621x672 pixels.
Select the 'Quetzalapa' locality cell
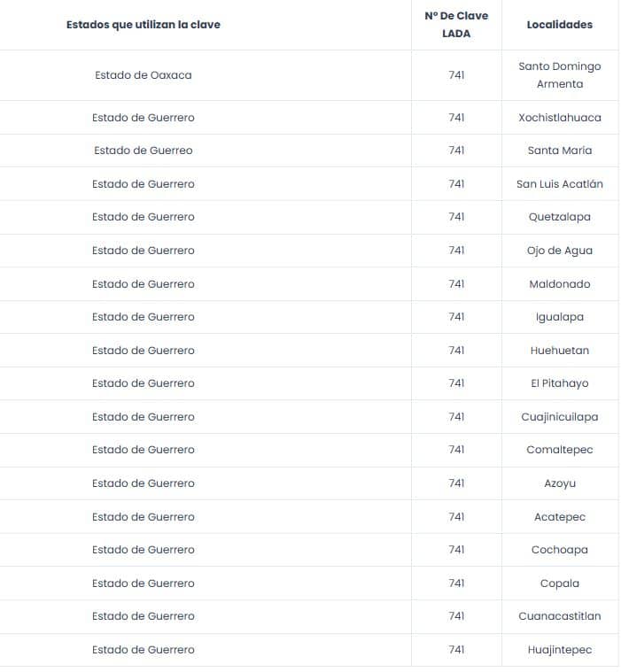[x=560, y=217]
